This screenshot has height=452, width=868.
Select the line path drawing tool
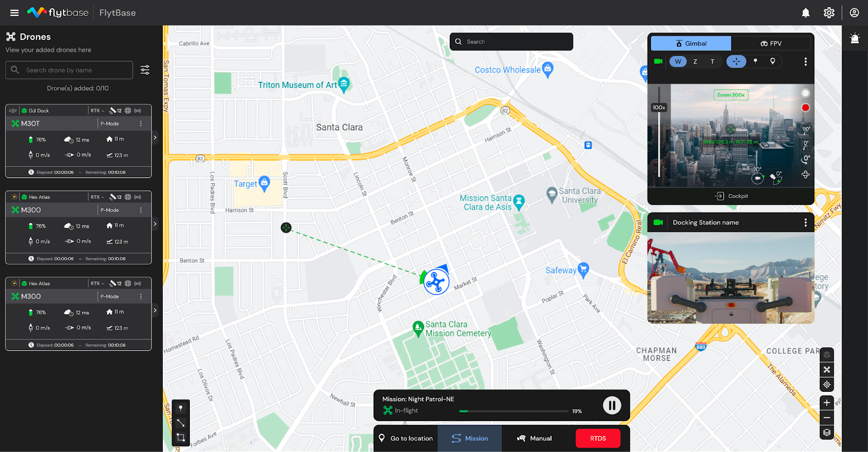(x=181, y=423)
